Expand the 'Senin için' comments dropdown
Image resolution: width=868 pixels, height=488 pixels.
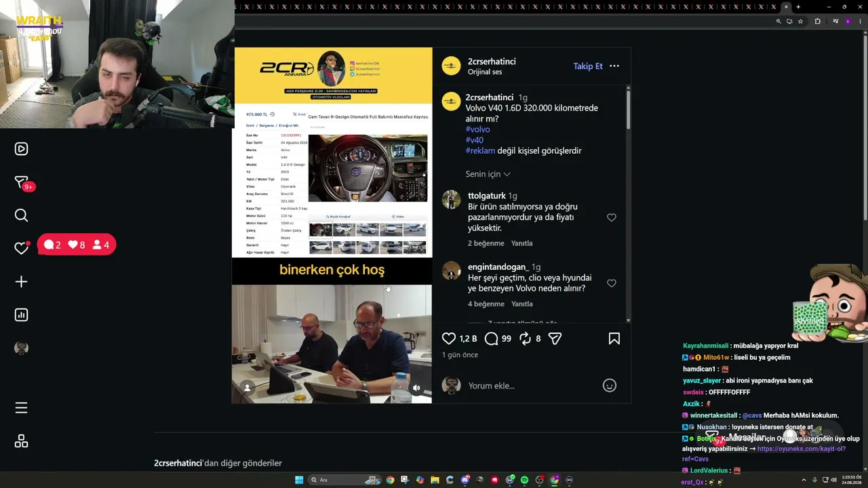(488, 174)
